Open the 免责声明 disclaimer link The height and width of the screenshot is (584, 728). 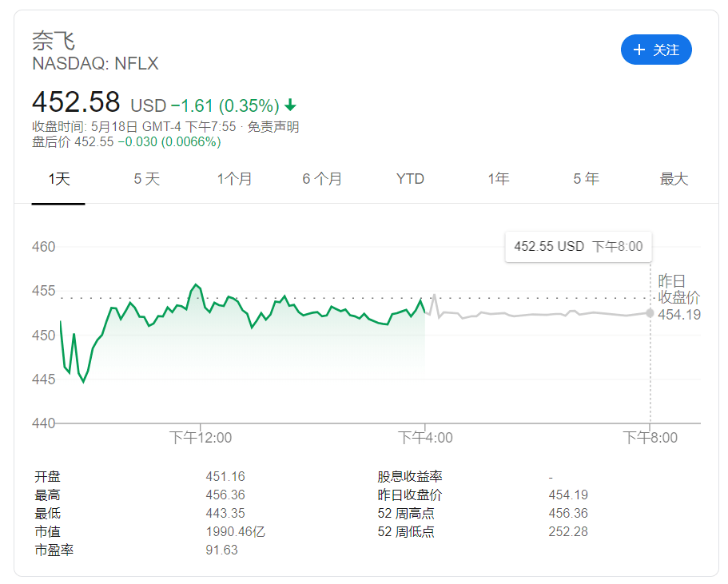pos(273,127)
